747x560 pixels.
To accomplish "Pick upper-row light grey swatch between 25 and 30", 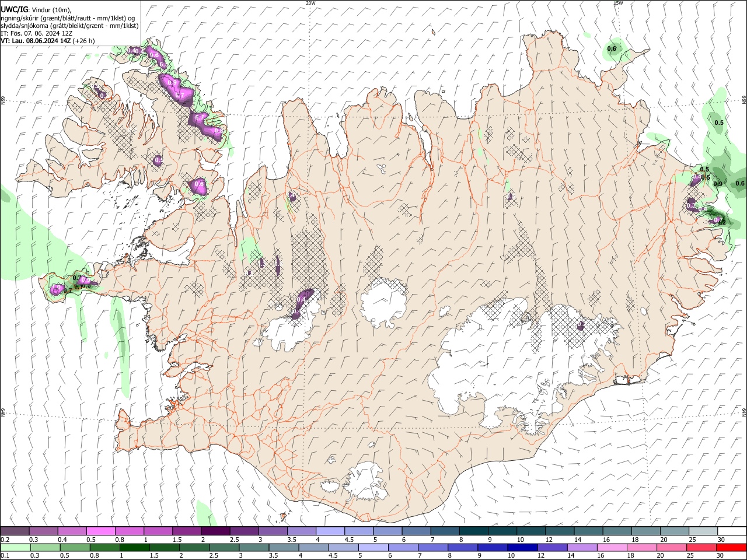I will (x=703, y=531).
